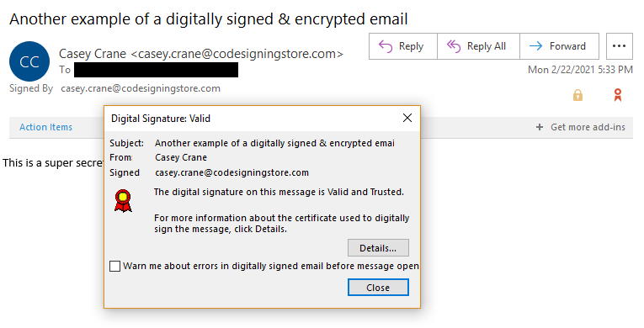This screenshot has height=328, width=644.
Task: Open the more actions ellipsis menu
Action: pos(620,46)
